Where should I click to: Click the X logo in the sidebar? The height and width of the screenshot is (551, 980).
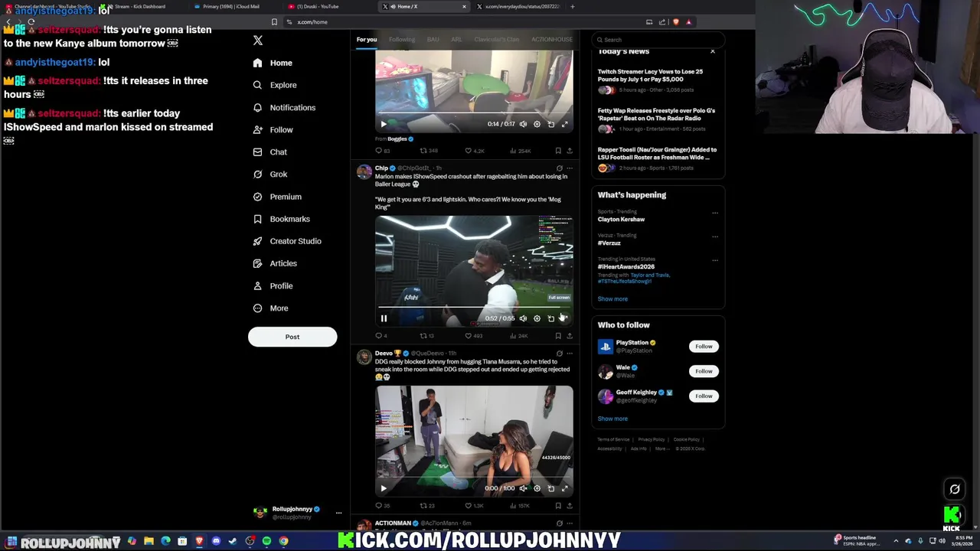click(258, 40)
